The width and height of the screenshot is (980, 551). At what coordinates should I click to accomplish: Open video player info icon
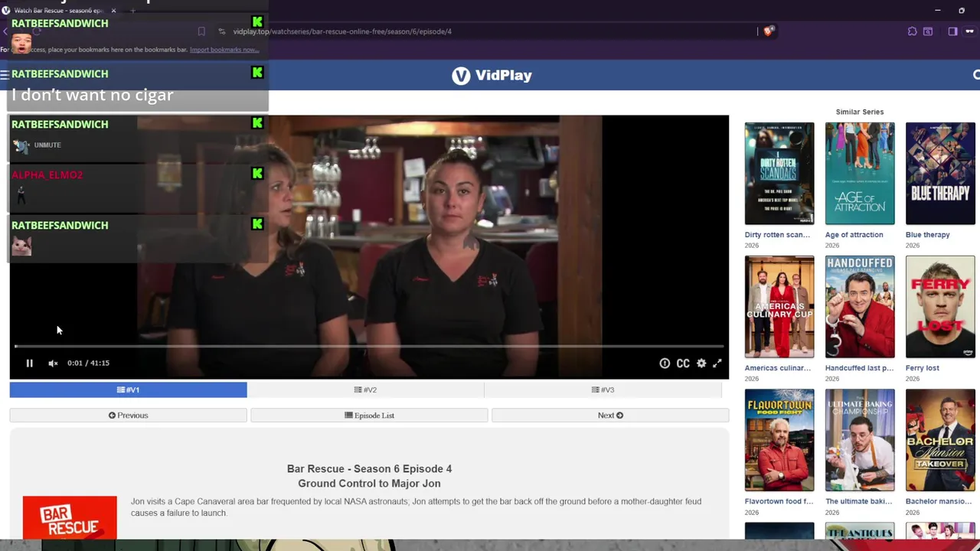point(665,364)
